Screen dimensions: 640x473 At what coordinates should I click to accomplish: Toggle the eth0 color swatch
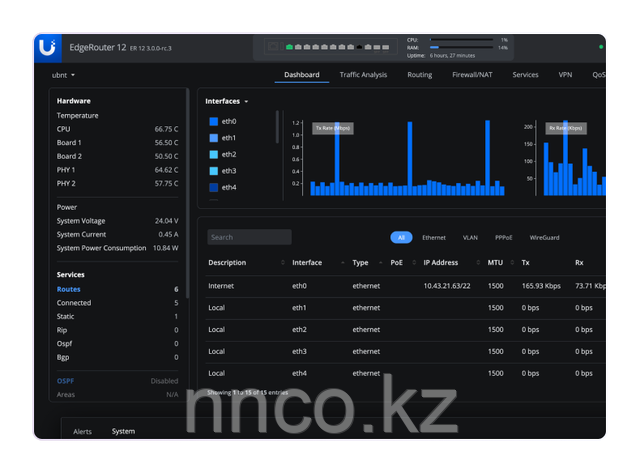coord(213,122)
